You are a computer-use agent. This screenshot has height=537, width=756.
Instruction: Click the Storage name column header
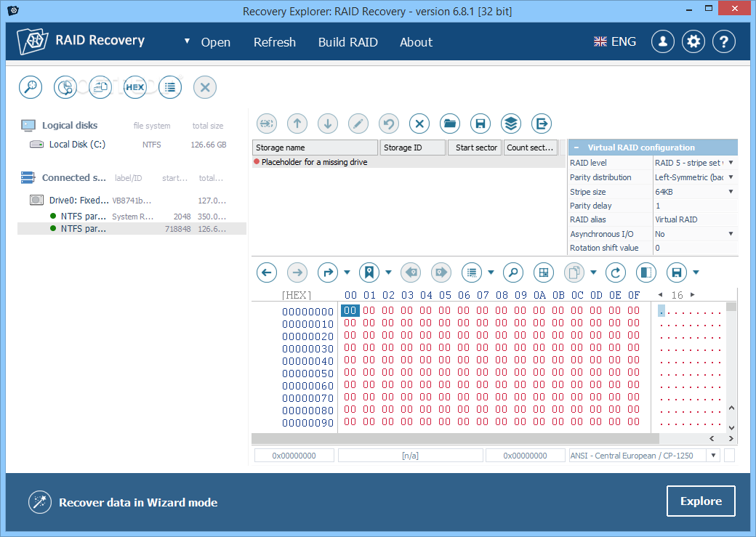(x=315, y=148)
